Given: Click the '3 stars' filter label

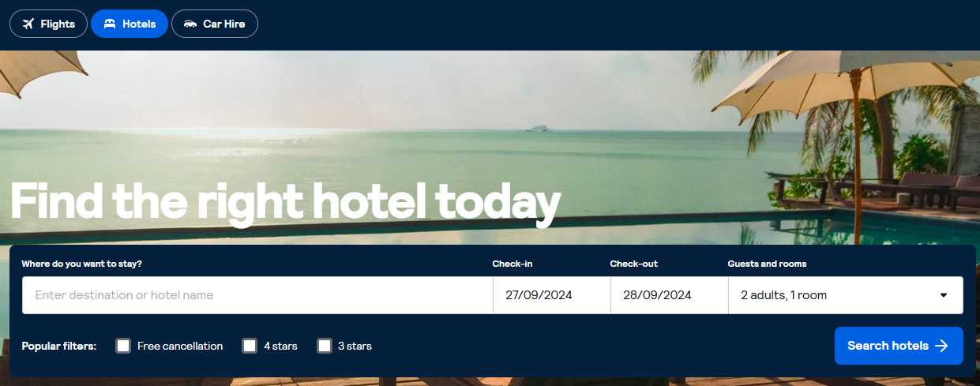Looking at the screenshot, I should tap(355, 346).
